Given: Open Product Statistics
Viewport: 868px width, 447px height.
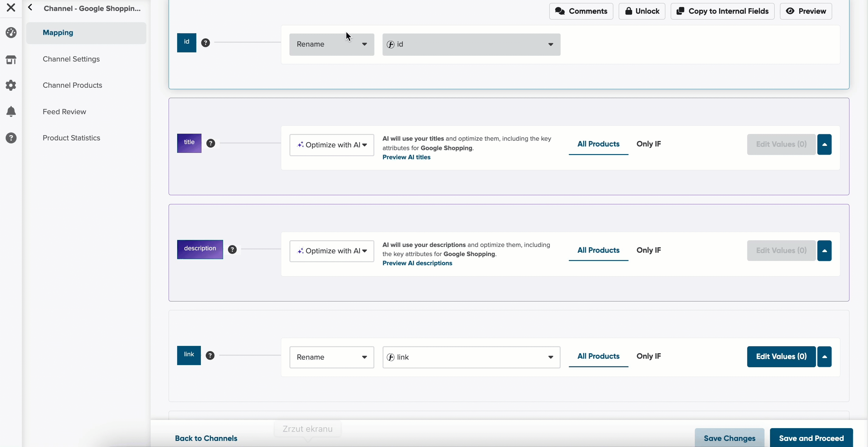Looking at the screenshot, I should (72, 138).
